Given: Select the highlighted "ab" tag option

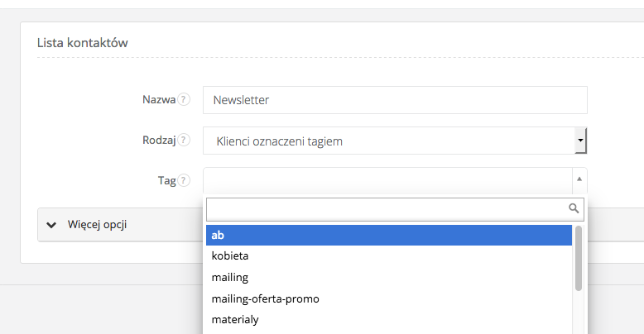Looking at the screenshot, I should coord(387,236).
